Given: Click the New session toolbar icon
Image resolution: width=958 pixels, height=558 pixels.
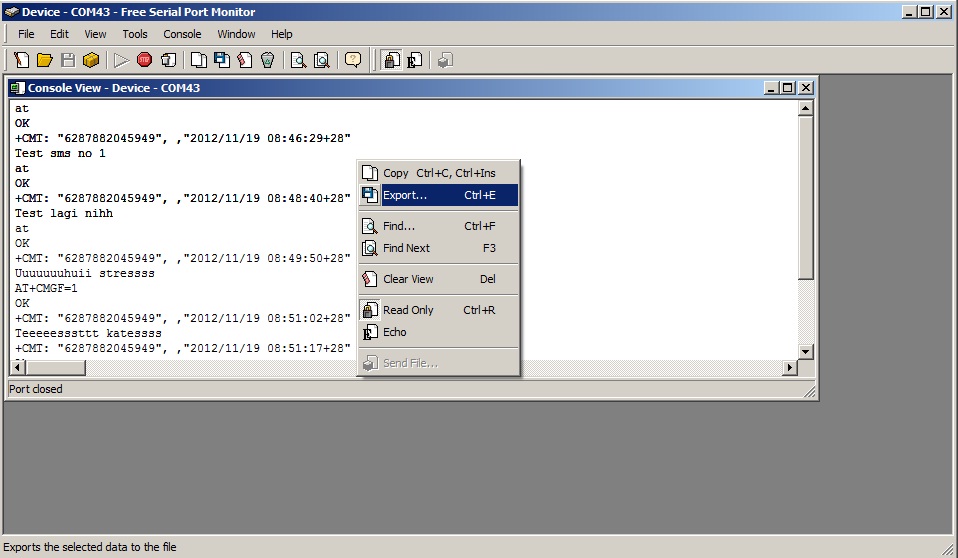Looking at the screenshot, I should point(21,60).
